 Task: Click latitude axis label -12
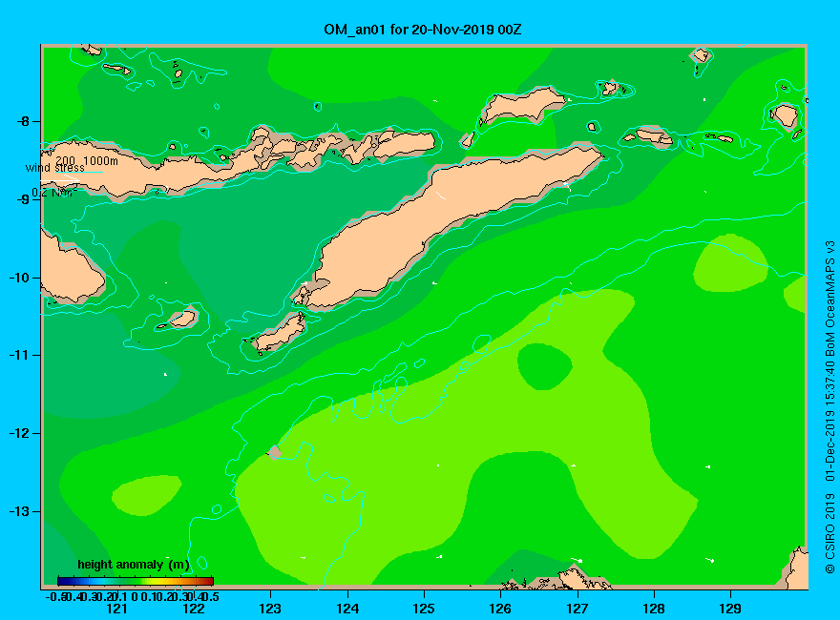20,433
